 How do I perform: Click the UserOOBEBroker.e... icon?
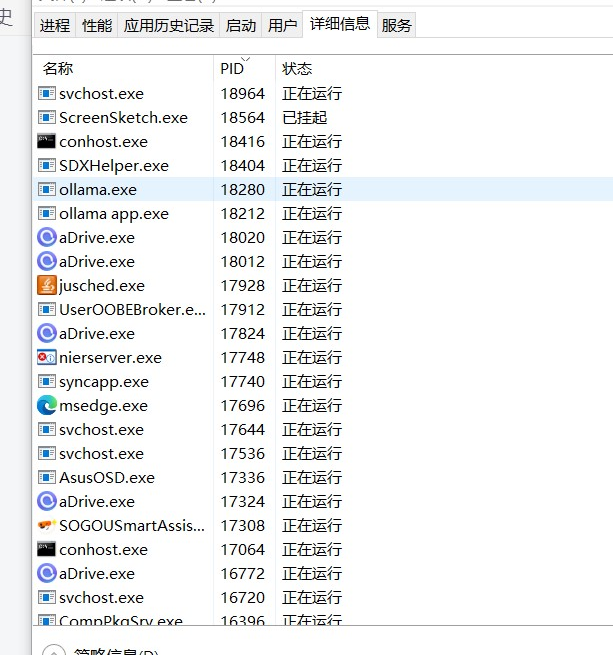point(46,310)
